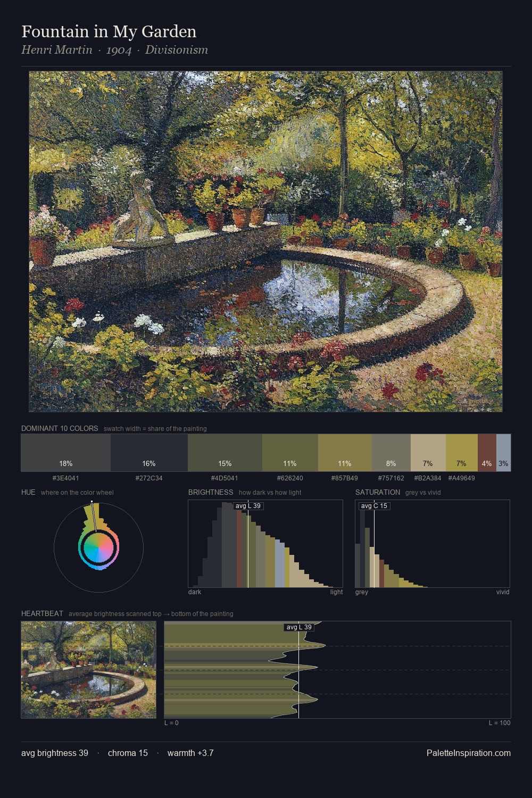This screenshot has width=532, height=798.
Task: Click "where on the color wheel" caption
Action: click(x=77, y=493)
